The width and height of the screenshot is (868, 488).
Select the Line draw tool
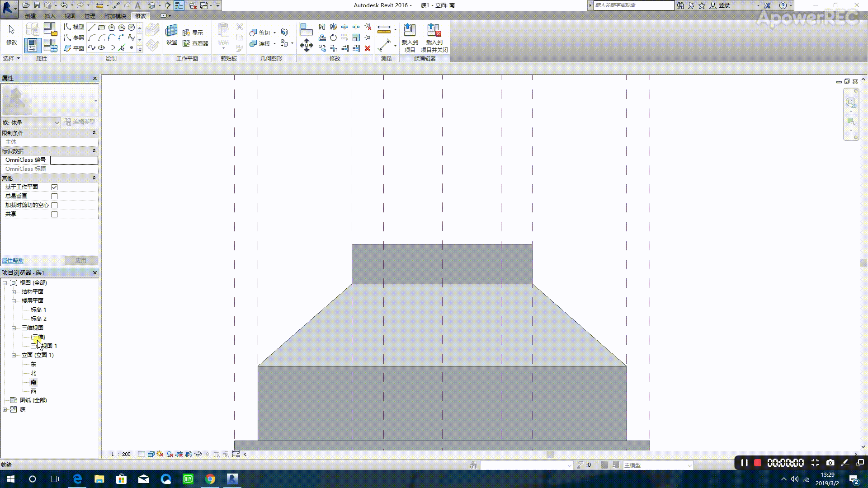click(x=92, y=27)
